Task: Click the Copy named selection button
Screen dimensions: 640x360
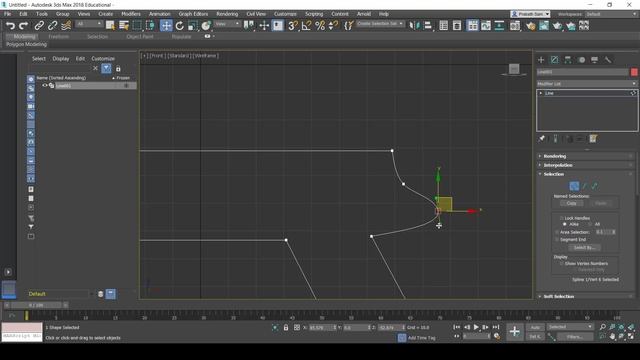Action: pyautogui.click(x=571, y=203)
